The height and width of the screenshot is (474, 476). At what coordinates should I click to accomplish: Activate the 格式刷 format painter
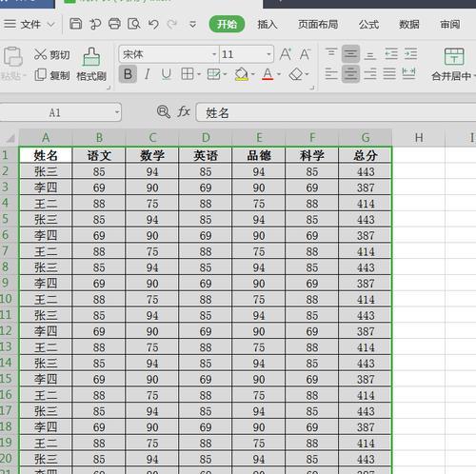[x=91, y=65]
